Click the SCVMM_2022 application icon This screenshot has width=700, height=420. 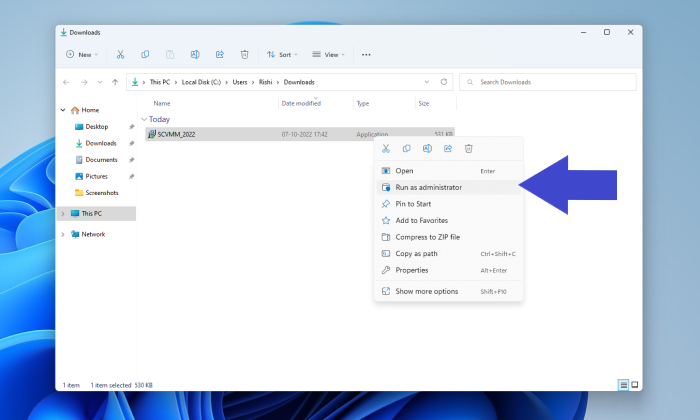pos(152,134)
